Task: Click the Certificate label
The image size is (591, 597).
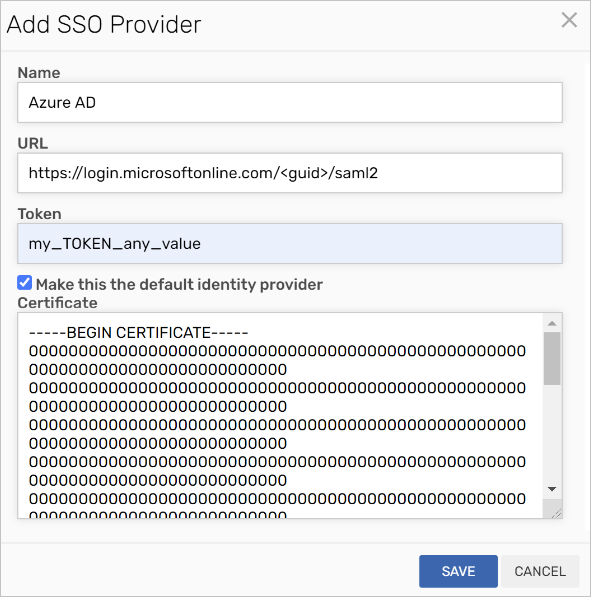Action: click(x=58, y=303)
